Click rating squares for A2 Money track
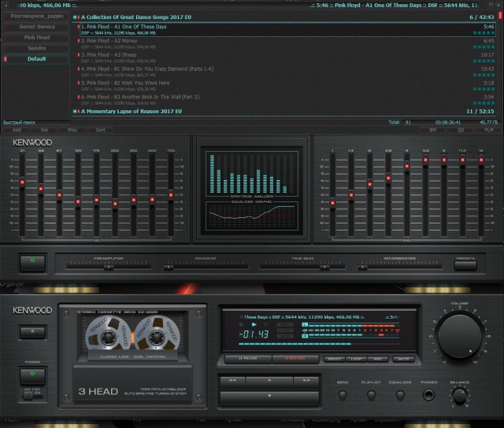The height and width of the screenshot is (428, 504). (484, 47)
